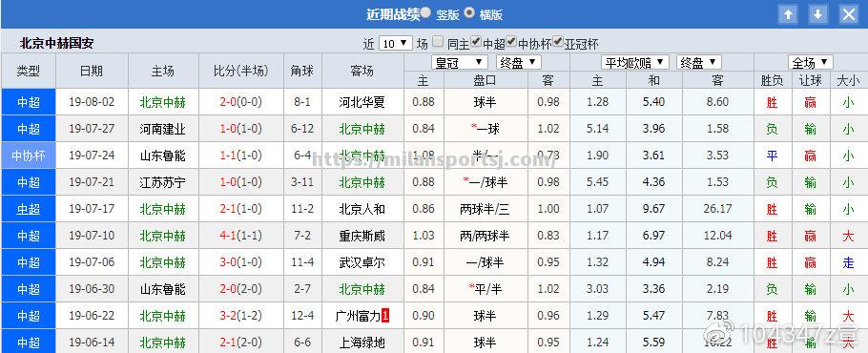Click 中超 tag for 19-08-02 match
868x353 pixels.
click(x=29, y=102)
